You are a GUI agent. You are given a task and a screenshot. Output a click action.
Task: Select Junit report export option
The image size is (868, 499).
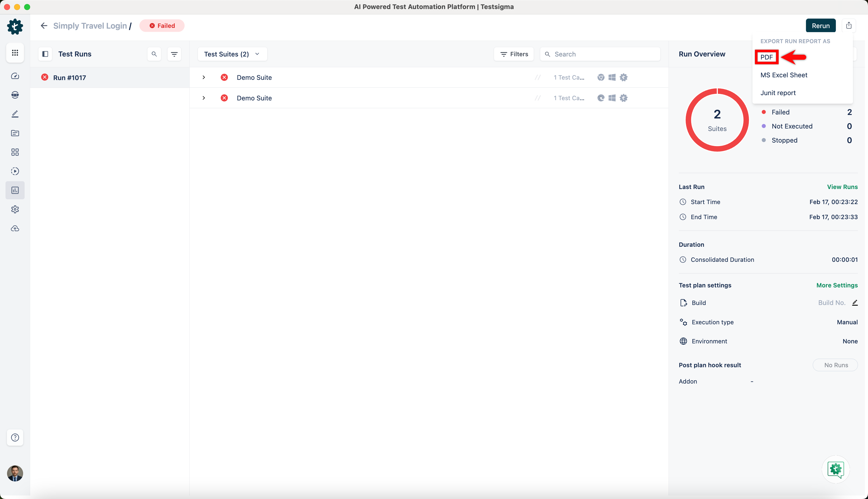tap(778, 93)
